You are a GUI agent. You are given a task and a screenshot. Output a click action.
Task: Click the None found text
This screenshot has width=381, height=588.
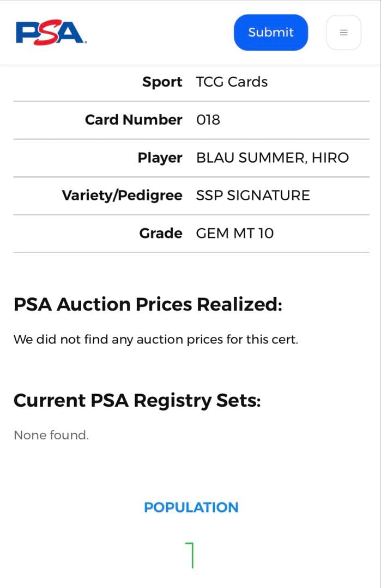point(51,435)
